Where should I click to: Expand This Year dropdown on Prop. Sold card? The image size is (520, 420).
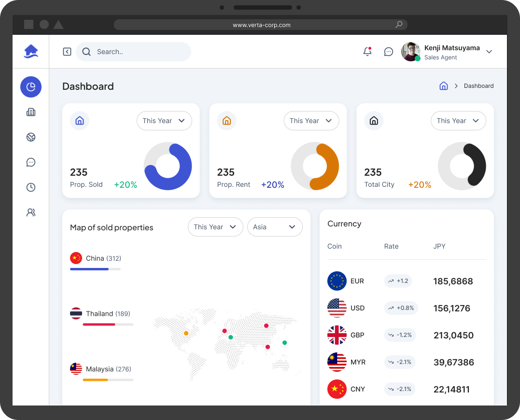click(x=164, y=121)
